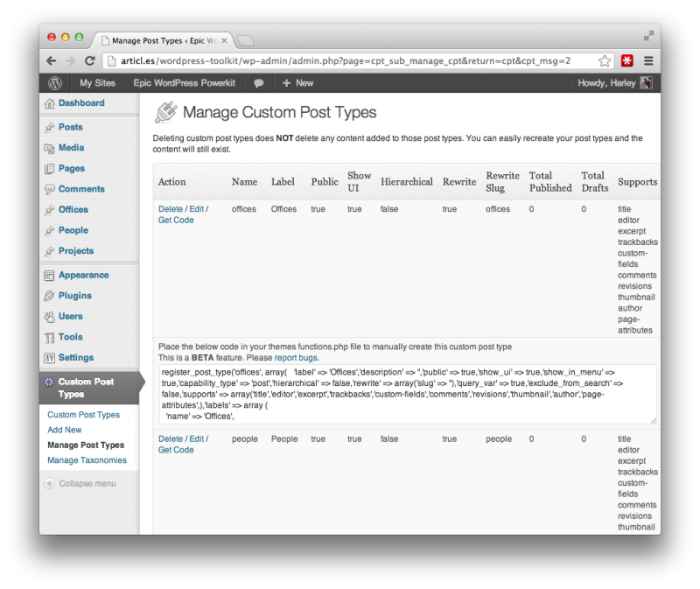Image resolution: width=700 pixels, height=589 pixels.
Task: Open the report bugs link
Action: click(x=297, y=358)
